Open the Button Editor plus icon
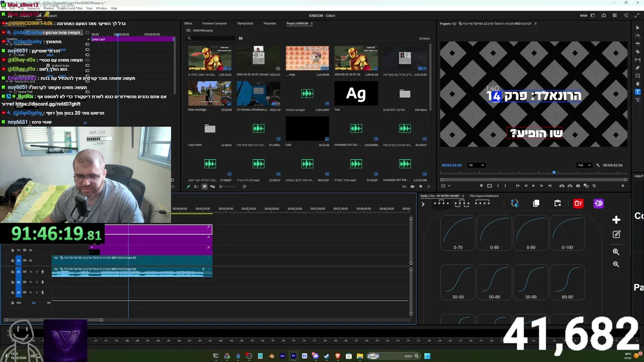This screenshot has width=644, height=362. click(x=623, y=186)
